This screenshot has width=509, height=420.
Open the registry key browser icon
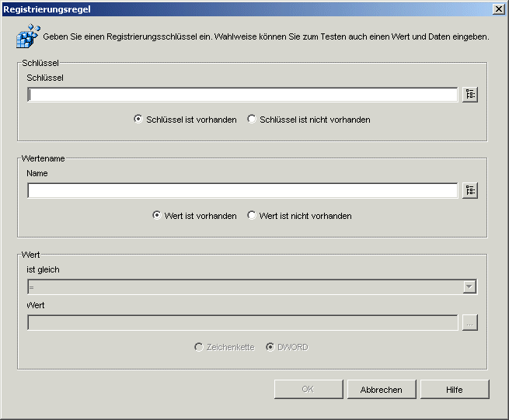click(x=469, y=95)
